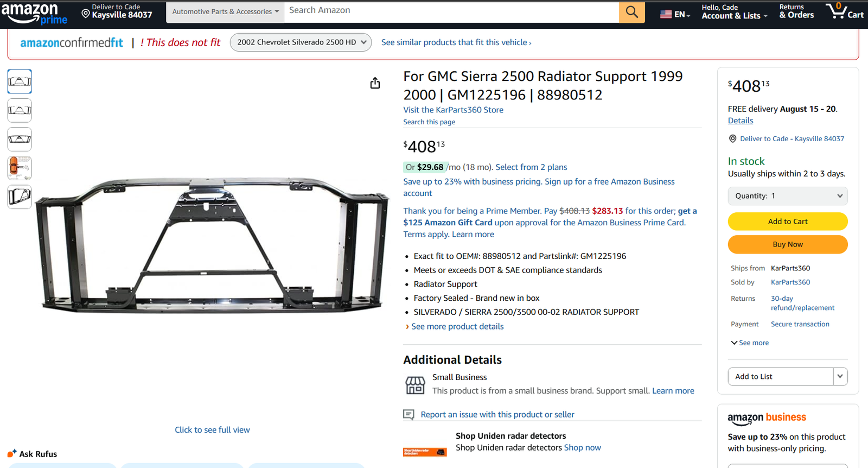The height and width of the screenshot is (468, 868).
Task: Click the share icon above product image
Action: [x=375, y=83]
